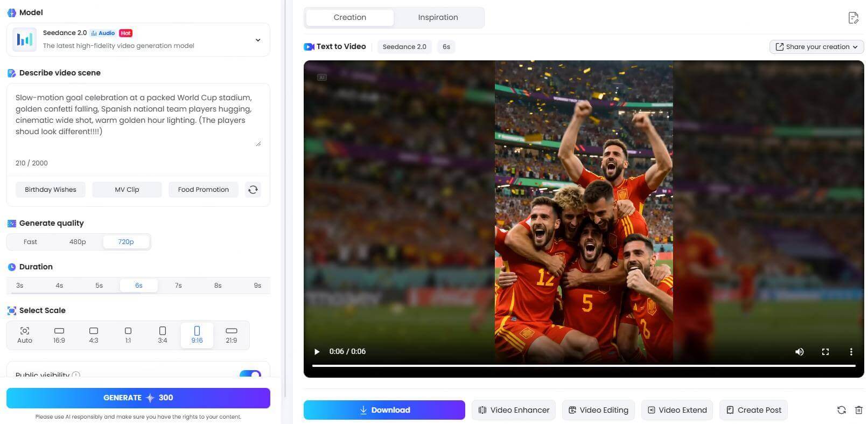The width and height of the screenshot is (868, 424).
Task: Choose Fast generate quality
Action: coord(30,242)
